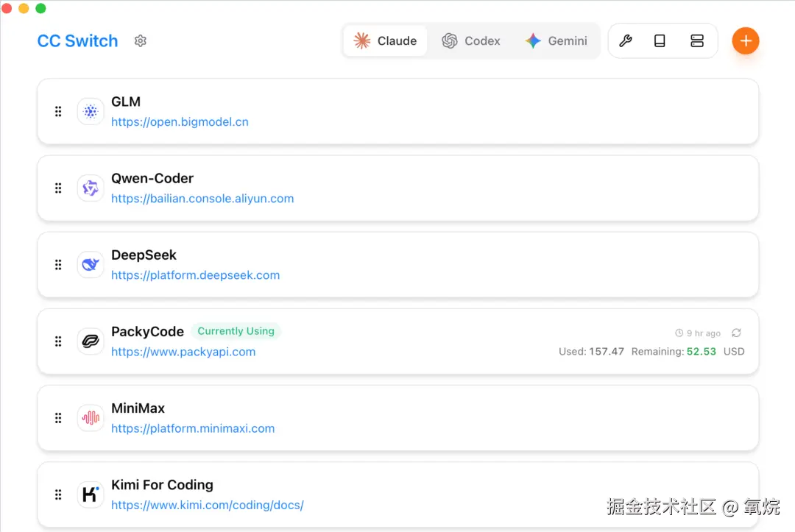This screenshot has width=795, height=532.
Task: Add a new provider with plus button
Action: click(745, 40)
